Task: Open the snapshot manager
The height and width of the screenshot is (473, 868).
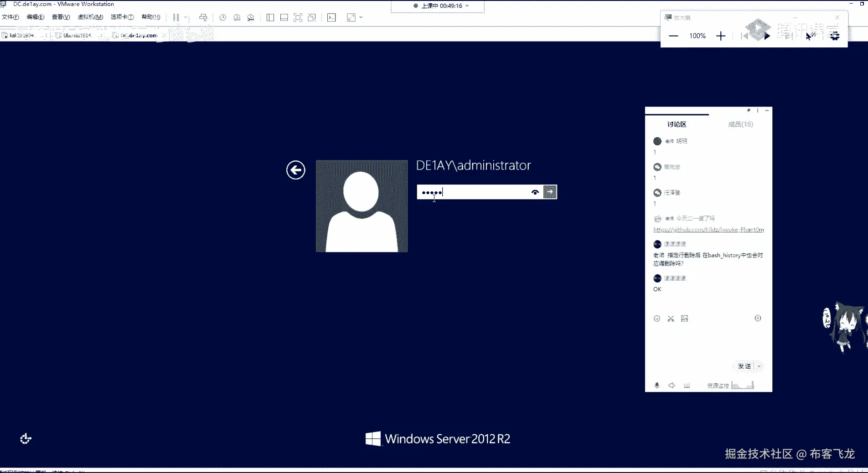Action: pos(251,17)
